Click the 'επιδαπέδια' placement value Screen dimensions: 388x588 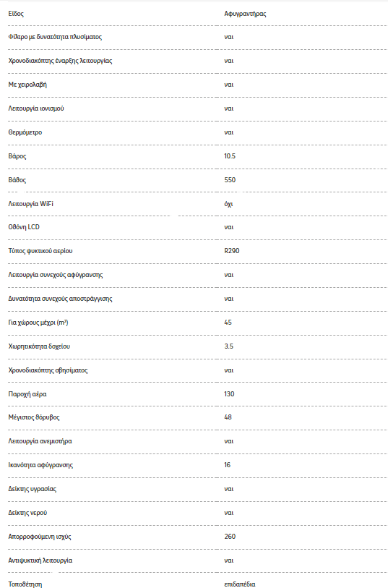(240, 584)
